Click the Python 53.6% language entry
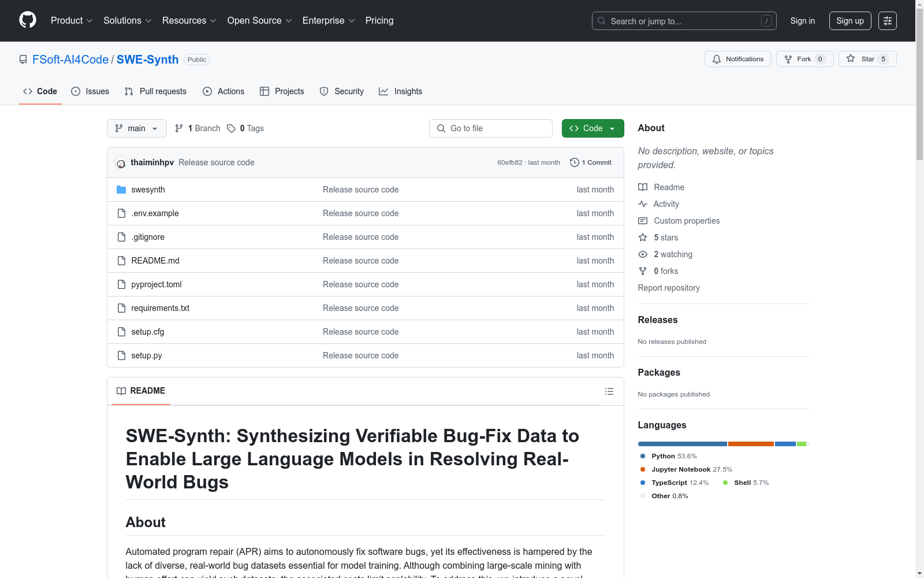Viewport: 924px width, 578px height. click(x=669, y=456)
